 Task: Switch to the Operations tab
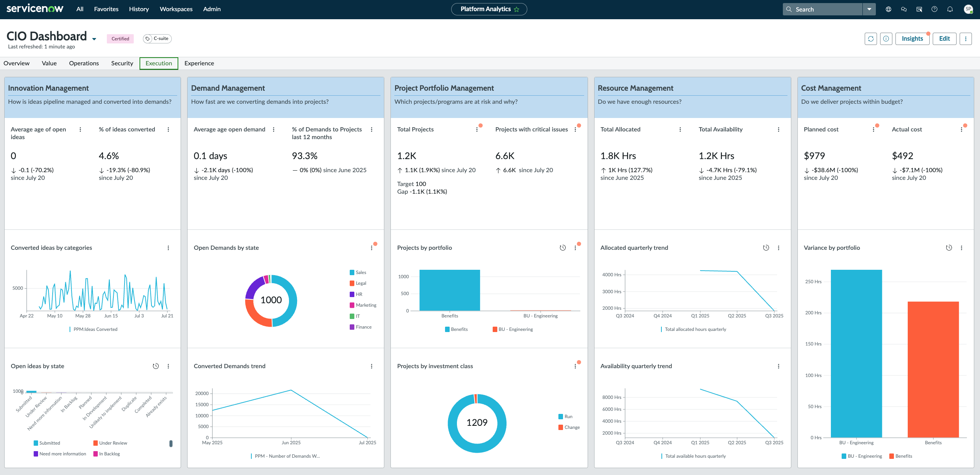[84, 63]
